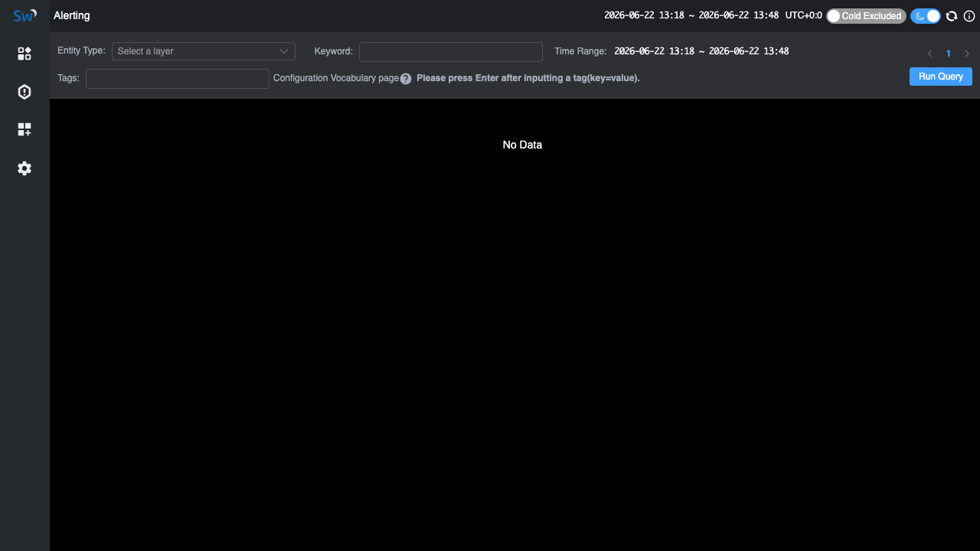Open the Entity Type layer dropdown
Screen dimensions: 980x551
[204, 51]
